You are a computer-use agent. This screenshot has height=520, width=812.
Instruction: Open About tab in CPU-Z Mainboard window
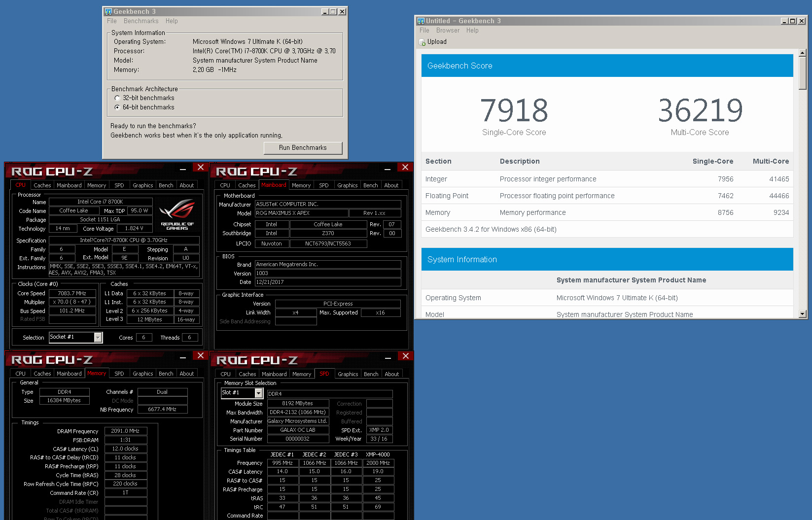(x=391, y=185)
